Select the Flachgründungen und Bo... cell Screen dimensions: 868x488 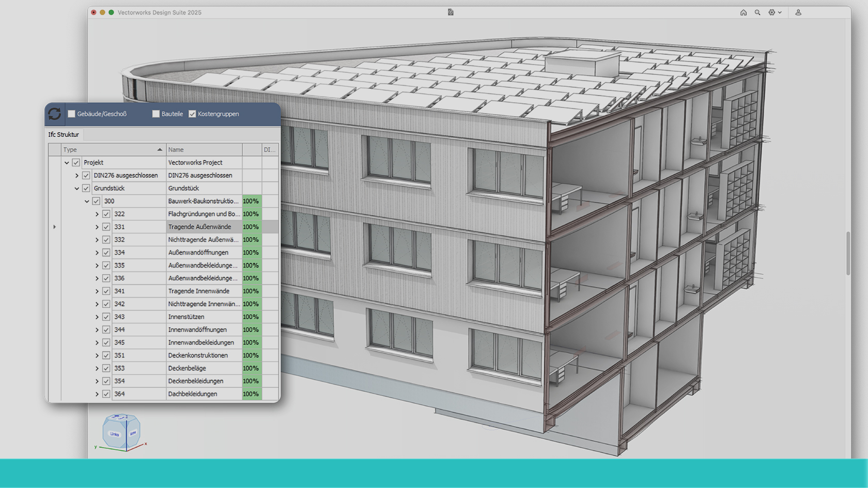204,214
